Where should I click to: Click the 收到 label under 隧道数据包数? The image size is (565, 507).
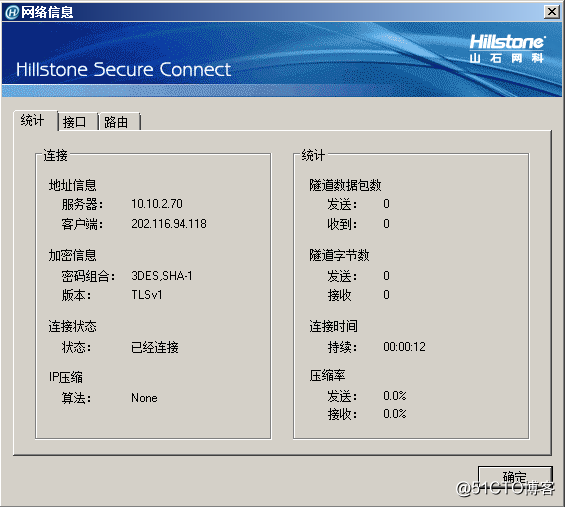pyautogui.click(x=342, y=224)
